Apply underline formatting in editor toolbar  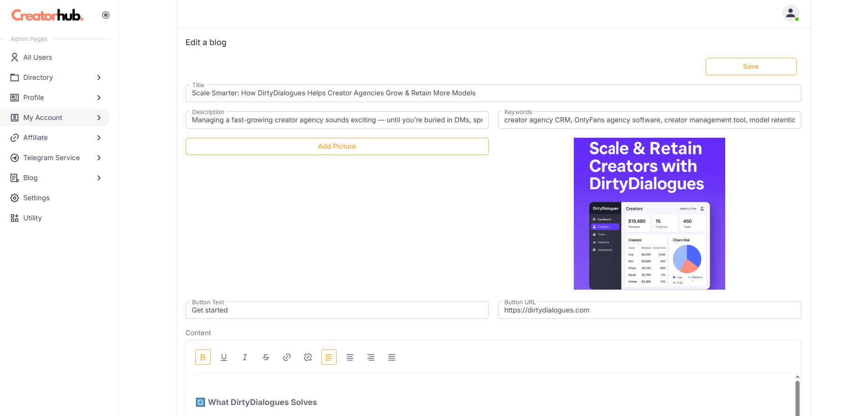(224, 357)
